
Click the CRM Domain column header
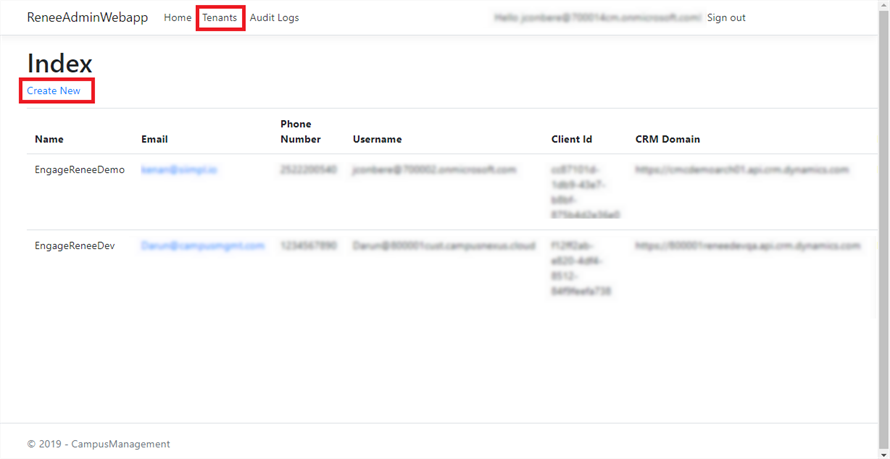coord(667,139)
